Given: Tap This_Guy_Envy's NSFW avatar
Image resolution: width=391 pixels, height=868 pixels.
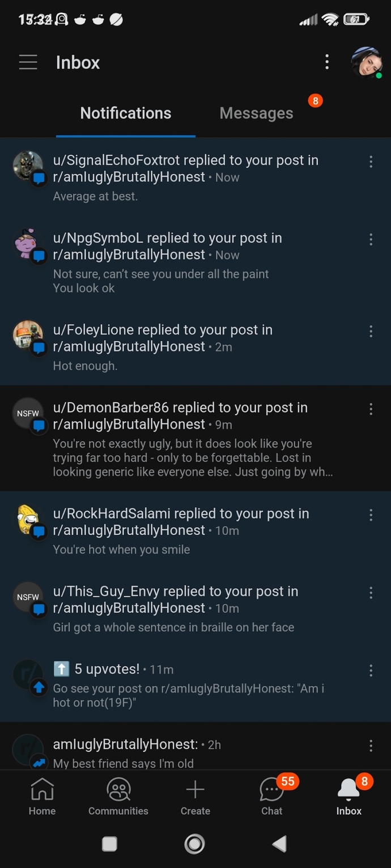Looking at the screenshot, I should [28, 597].
